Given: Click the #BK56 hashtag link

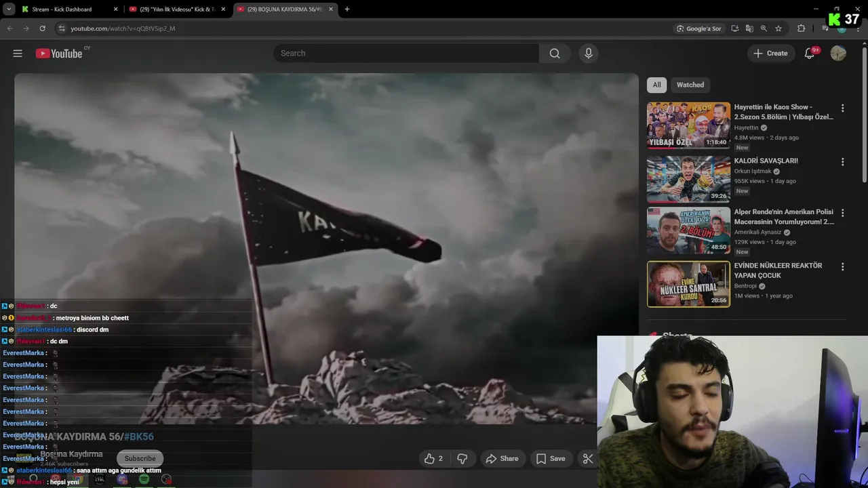Looking at the screenshot, I should [139, 437].
